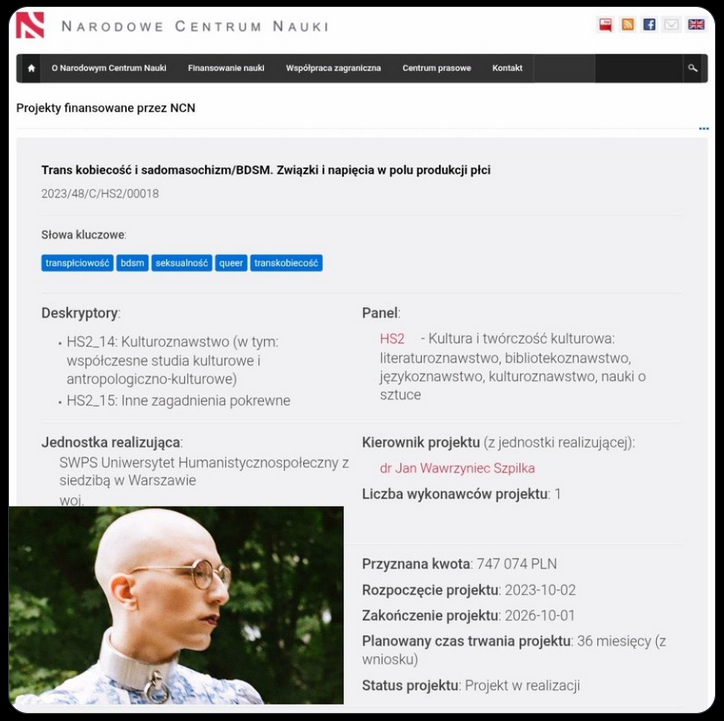Open the Współpraca zagraniczna menu
Image resolution: width=724 pixels, height=721 pixels.
click(x=333, y=68)
